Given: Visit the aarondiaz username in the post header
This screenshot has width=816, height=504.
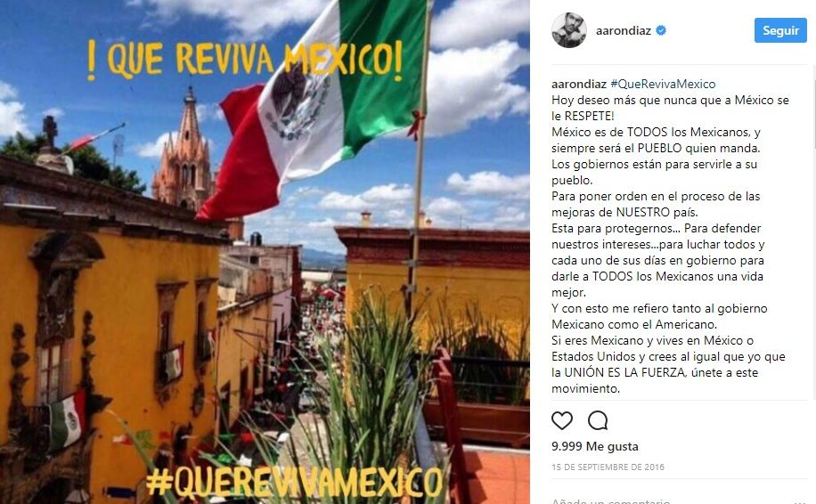Looking at the screenshot, I should point(624,30).
